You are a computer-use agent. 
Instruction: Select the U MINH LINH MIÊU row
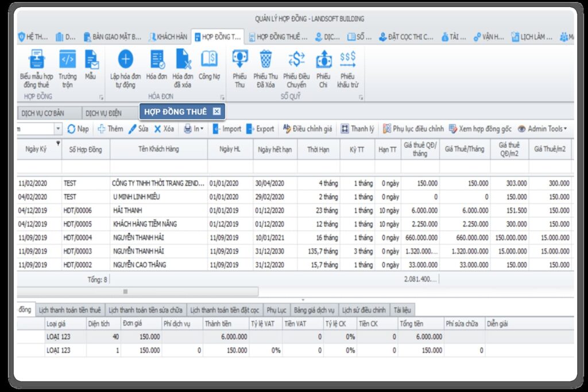click(x=295, y=197)
